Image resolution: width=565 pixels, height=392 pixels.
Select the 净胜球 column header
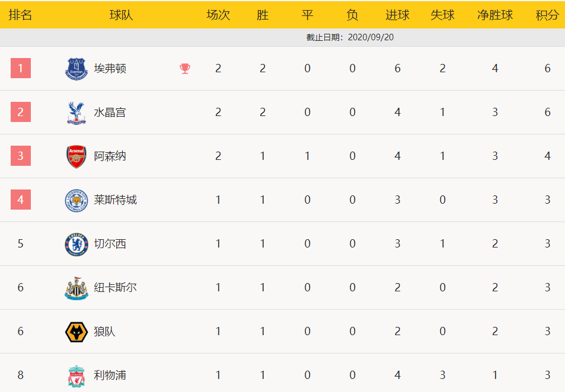pyautogui.click(x=494, y=15)
